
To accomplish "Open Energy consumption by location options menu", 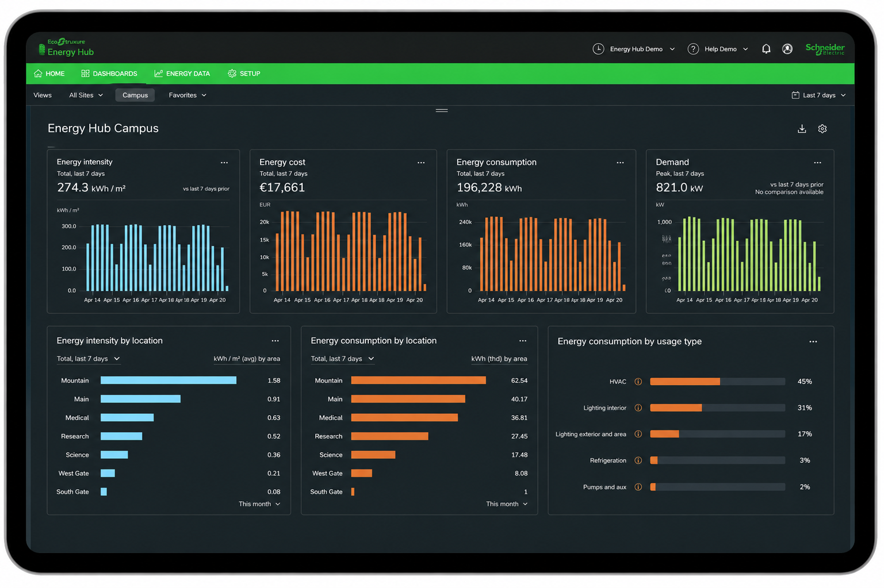I will point(522,341).
